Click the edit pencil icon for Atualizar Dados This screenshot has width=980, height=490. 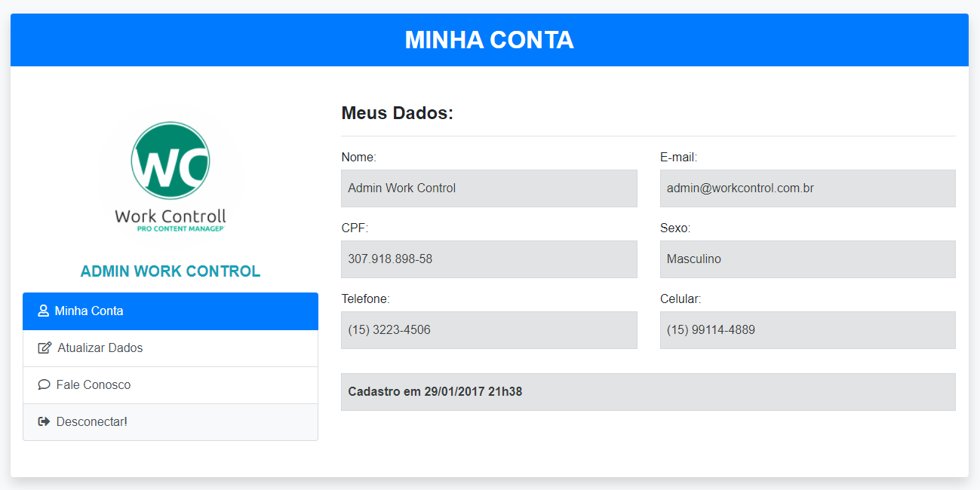tap(45, 348)
